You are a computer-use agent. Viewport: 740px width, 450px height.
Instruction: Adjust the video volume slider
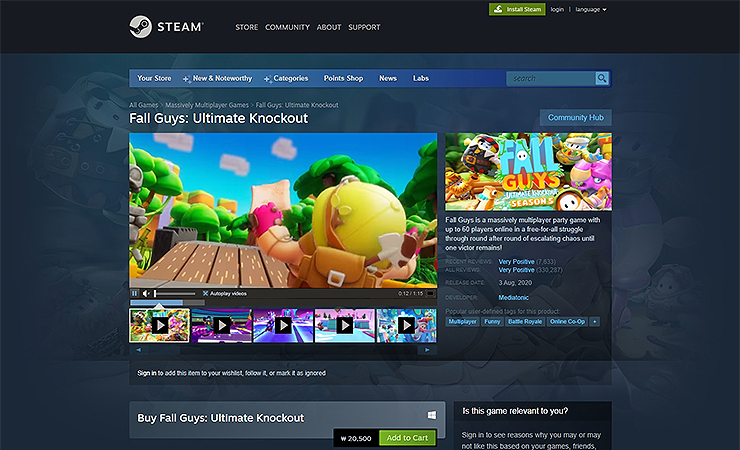pyautogui.click(x=175, y=293)
